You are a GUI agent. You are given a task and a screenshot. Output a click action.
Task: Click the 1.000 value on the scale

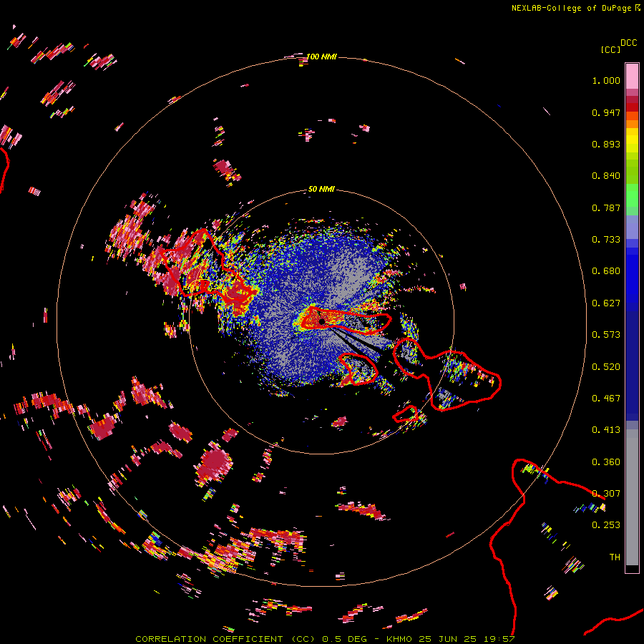tap(606, 80)
